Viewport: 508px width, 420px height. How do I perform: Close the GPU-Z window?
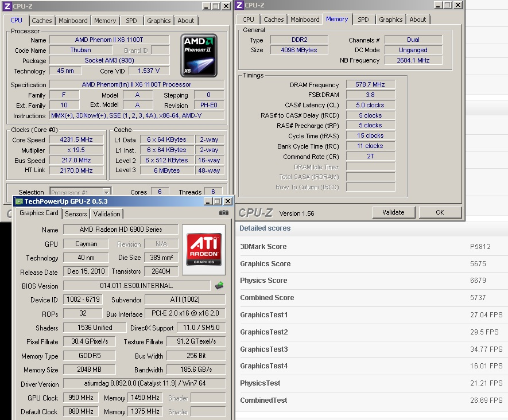tap(228, 201)
